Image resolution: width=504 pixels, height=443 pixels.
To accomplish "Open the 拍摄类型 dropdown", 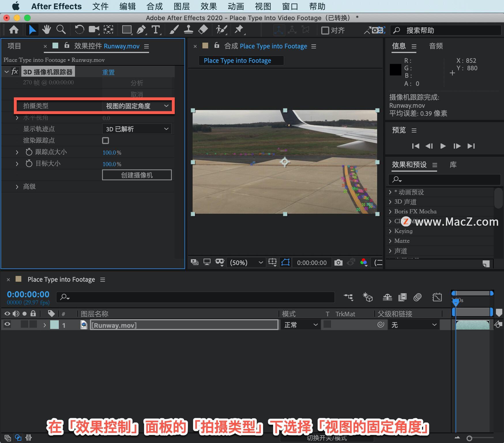I will tap(137, 106).
